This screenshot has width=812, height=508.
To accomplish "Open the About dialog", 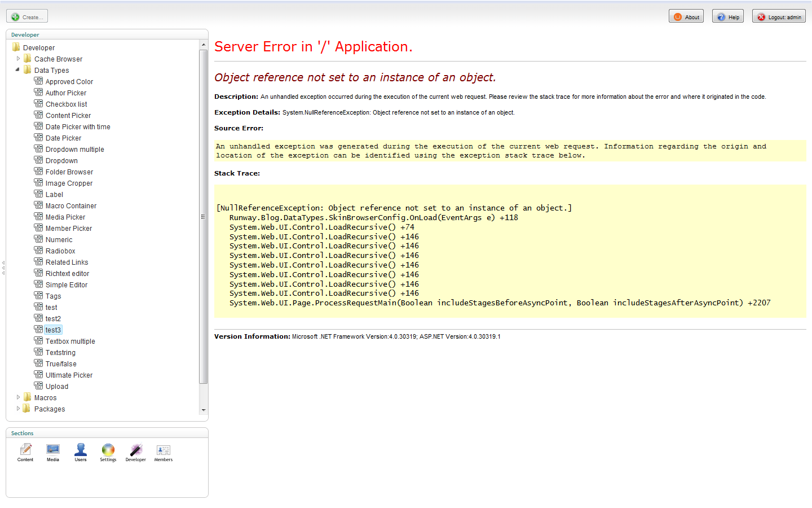I will pyautogui.click(x=686, y=16).
